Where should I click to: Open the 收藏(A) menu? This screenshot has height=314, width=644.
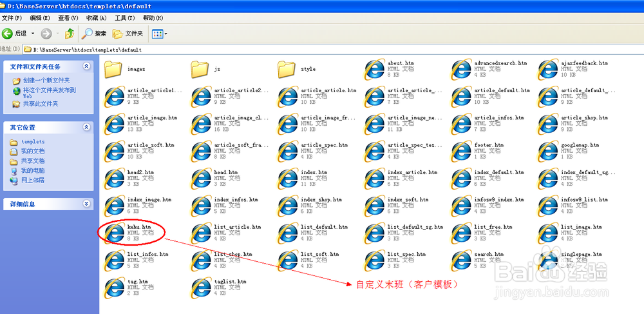96,18
